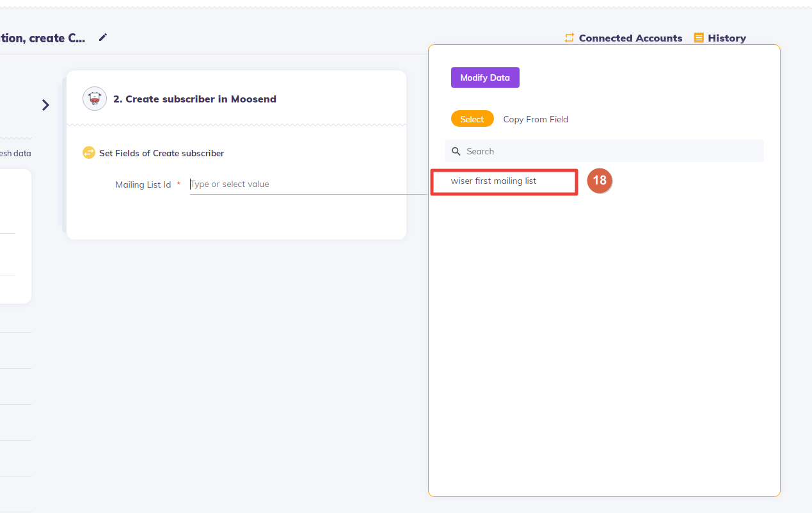Focus the Search field in the picker
The width and height of the screenshot is (812, 513).
[x=604, y=151]
